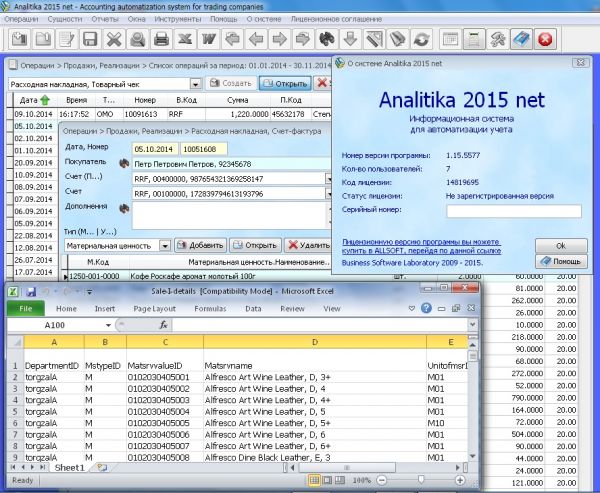Click the Export to Word toolbar icon

pyautogui.click(x=209, y=39)
